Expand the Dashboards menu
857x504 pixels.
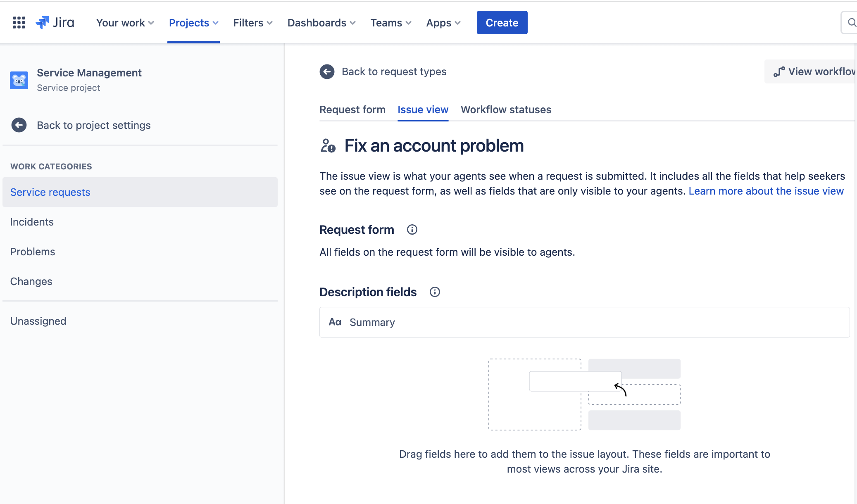(x=321, y=23)
